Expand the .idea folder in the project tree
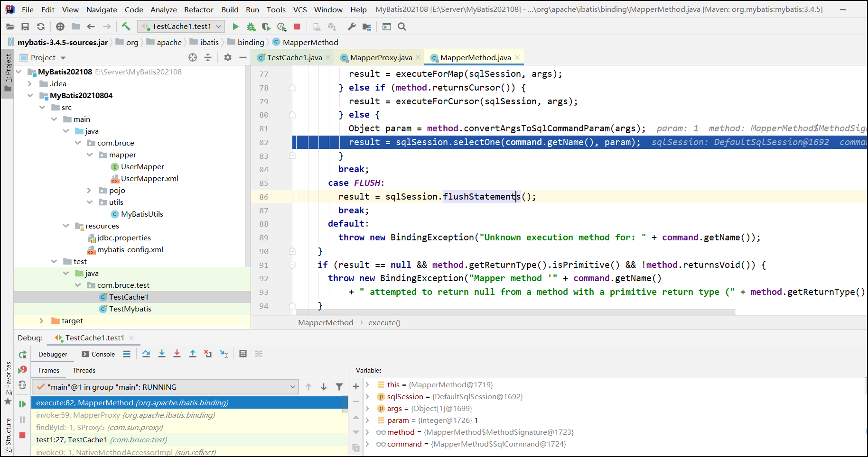Viewport: 868px width, 457px height. tap(30, 84)
